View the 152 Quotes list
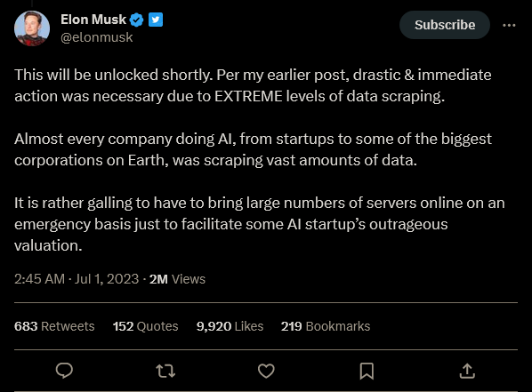Screen dimensions: 532x392 tap(145, 326)
